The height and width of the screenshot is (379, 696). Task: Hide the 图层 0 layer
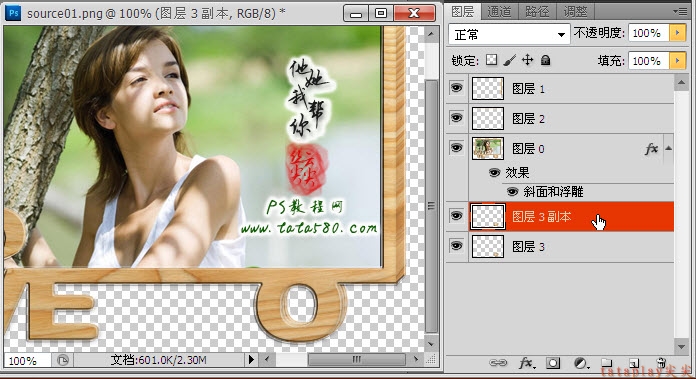pos(456,148)
